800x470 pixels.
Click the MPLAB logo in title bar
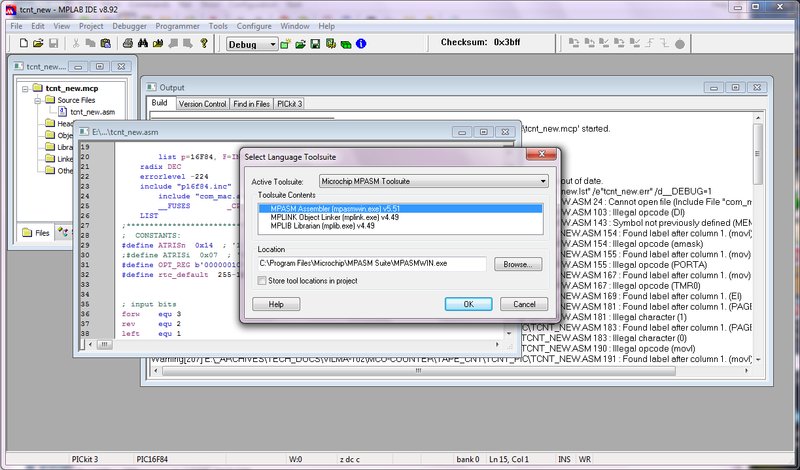pyautogui.click(x=11, y=10)
